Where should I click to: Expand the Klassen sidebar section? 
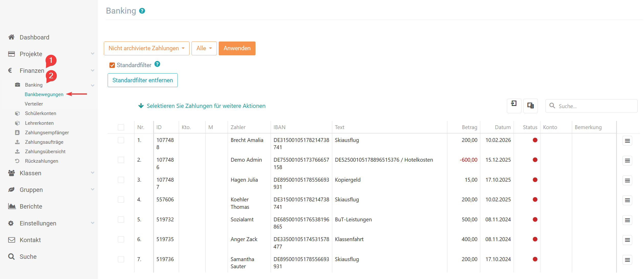(30, 173)
